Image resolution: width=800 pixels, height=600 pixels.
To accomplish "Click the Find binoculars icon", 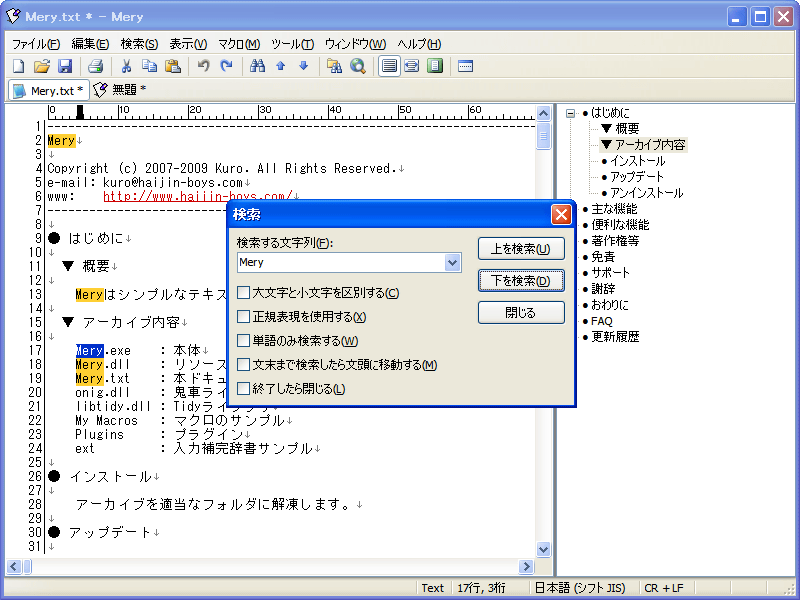I will tap(257, 66).
